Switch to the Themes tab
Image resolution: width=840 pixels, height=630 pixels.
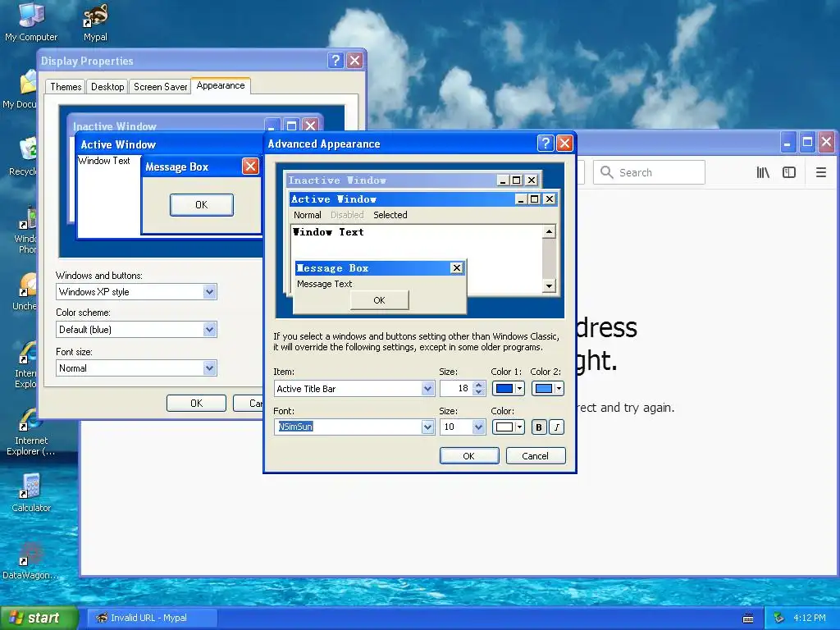66,87
